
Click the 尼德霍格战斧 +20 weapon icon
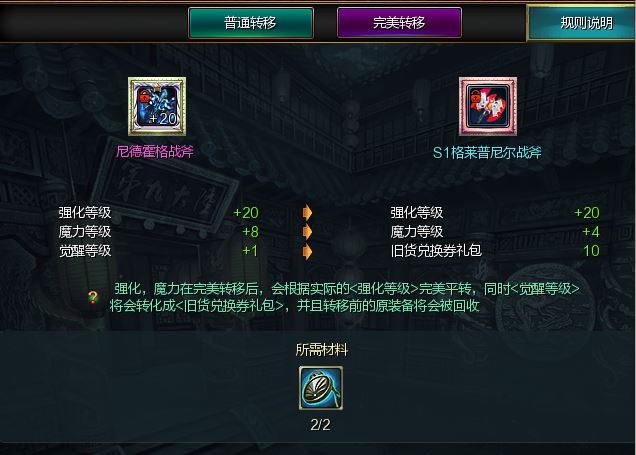(157, 106)
